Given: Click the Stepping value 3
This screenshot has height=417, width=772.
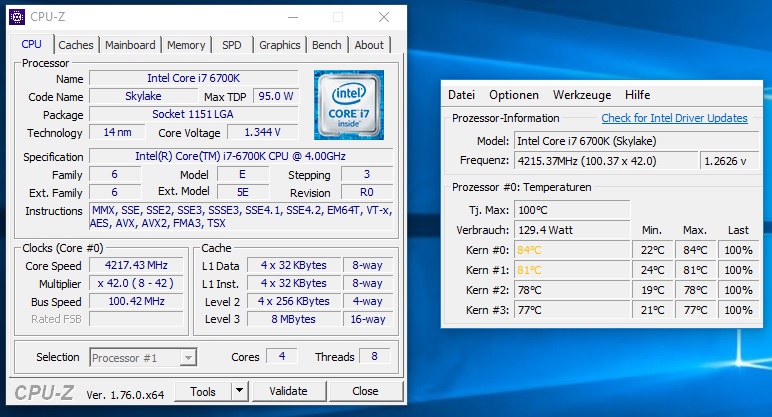Looking at the screenshot, I should [367, 174].
